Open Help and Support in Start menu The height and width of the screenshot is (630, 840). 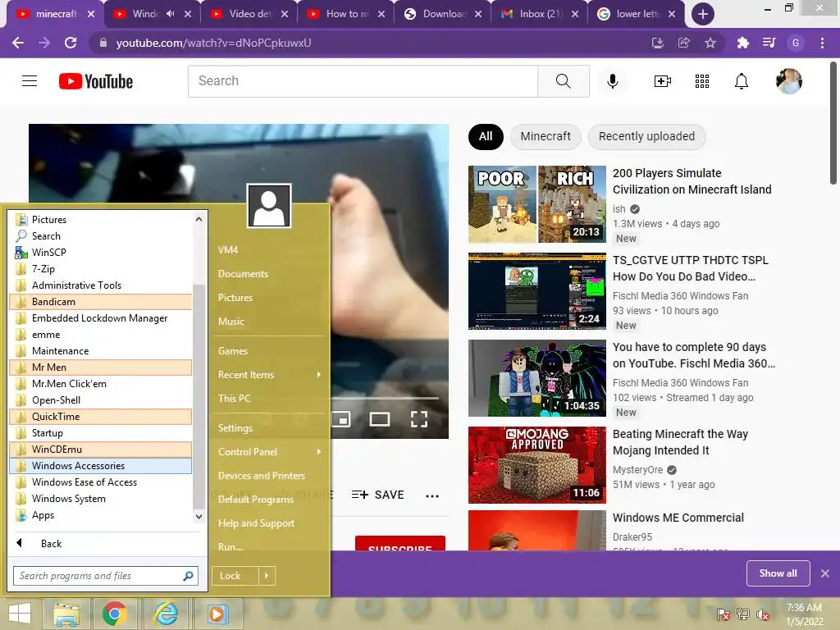tap(256, 523)
